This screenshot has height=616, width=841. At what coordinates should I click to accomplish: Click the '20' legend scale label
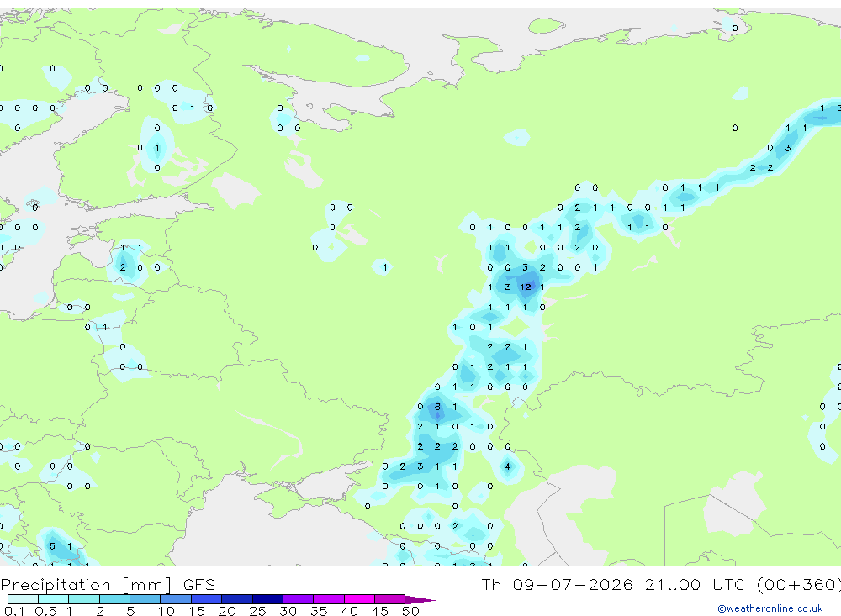[227, 611]
